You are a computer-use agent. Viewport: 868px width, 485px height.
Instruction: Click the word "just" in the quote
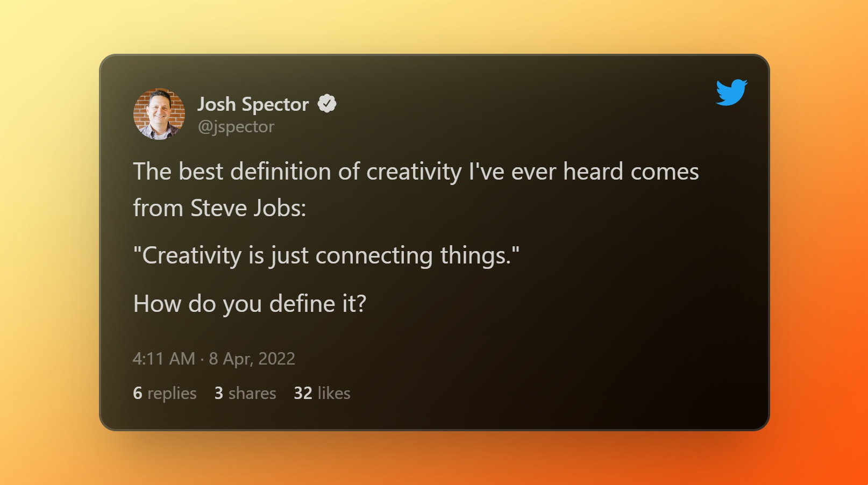pyautogui.click(x=290, y=256)
